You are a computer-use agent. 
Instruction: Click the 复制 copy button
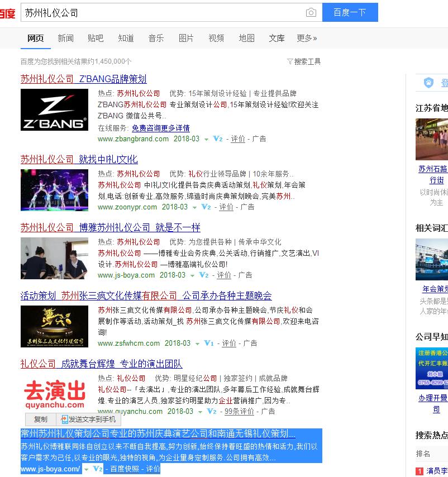(41, 419)
